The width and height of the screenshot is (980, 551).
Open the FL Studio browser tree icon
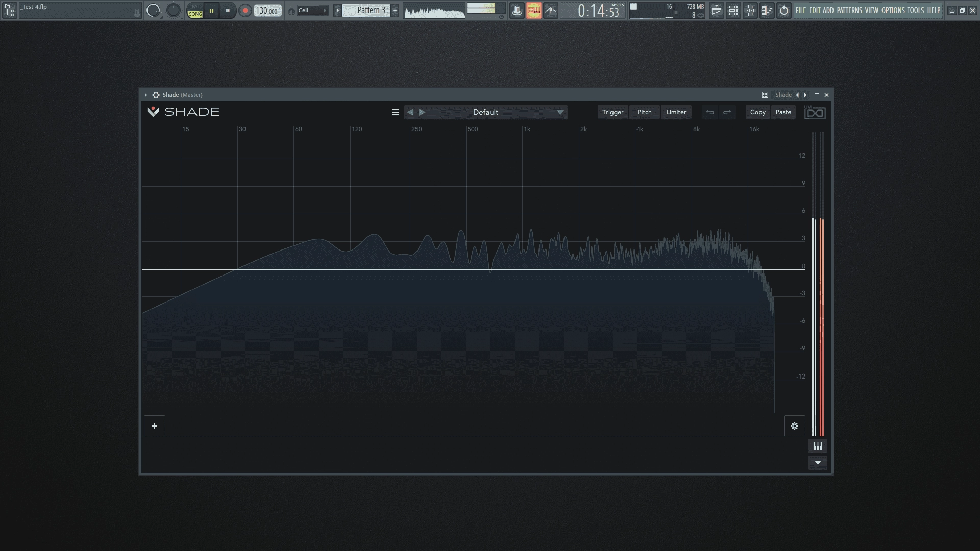[9, 10]
